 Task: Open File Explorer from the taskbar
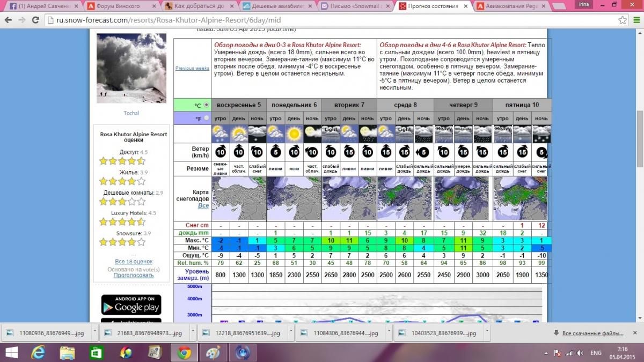(x=68, y=353)
